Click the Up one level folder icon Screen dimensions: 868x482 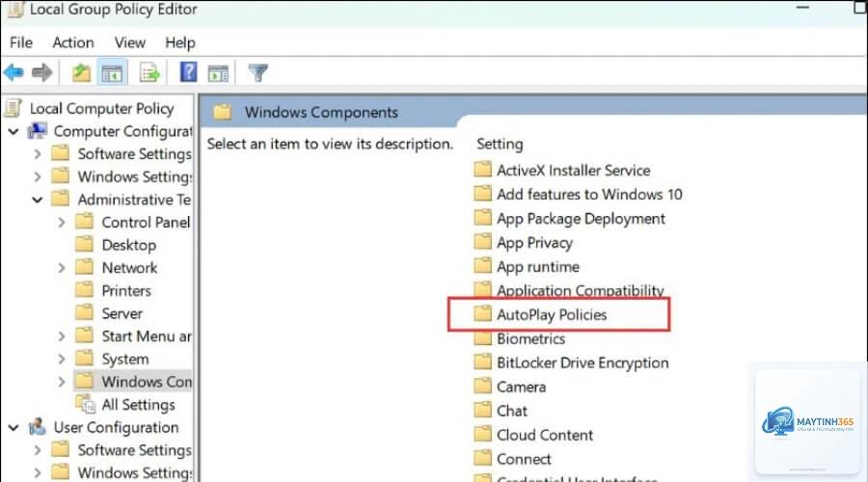(81, 72)
